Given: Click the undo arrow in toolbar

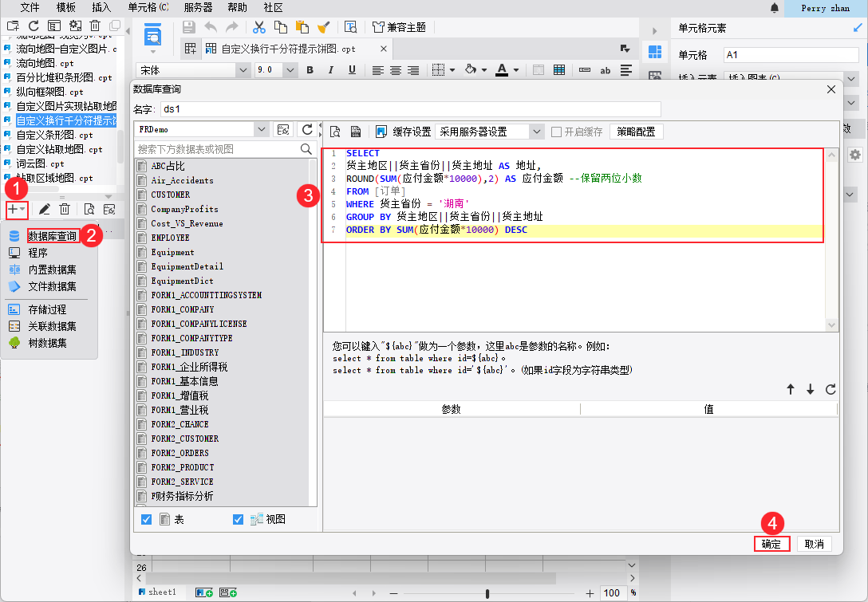Looking at the screenshot, I should (211, 27).
